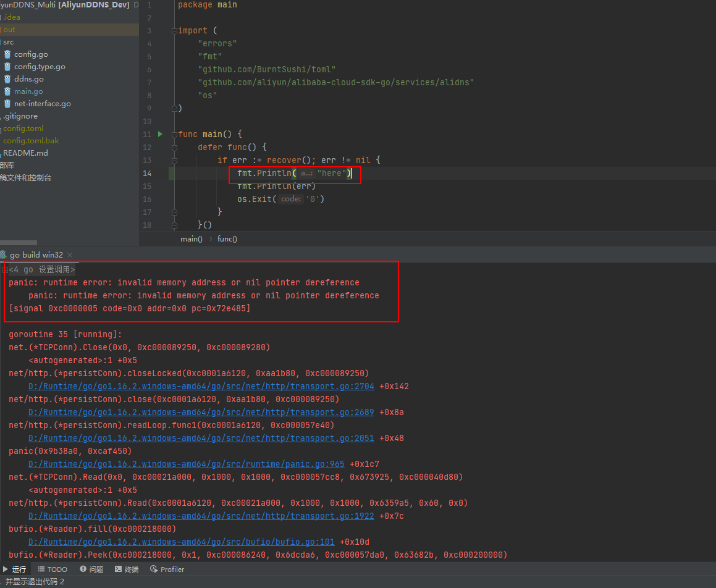716x588 pixels.
Task: Open the transport.go:2051 stack trace link
Action: point(201,439)
